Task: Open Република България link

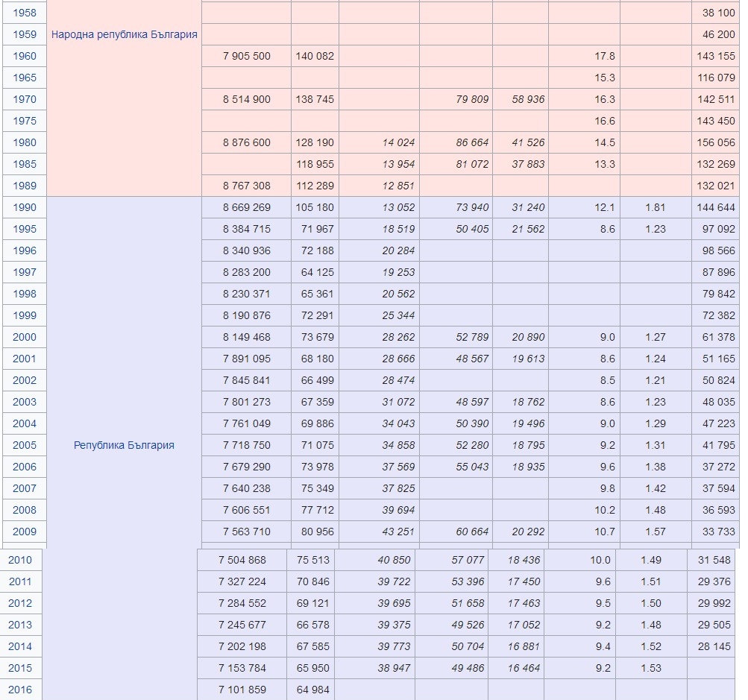Action: coord(124,445)
